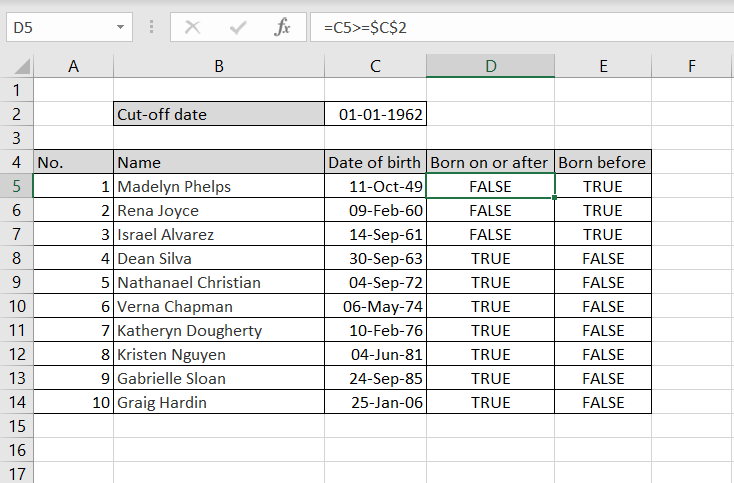734x483 pixels.
Task: Click the Cancel (X) formula bar icon
Action: point(192,28)
